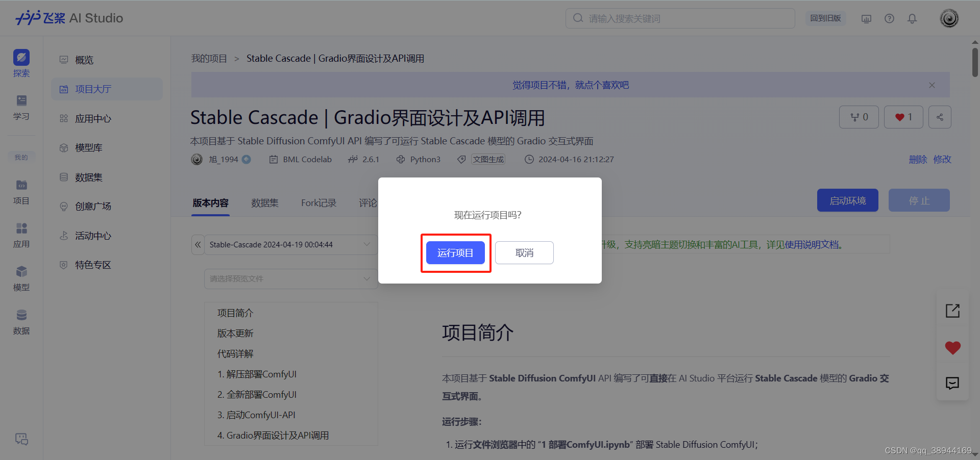Select 项目大厅 in the side menu
Image resolution: width=980 pixels, height=460 pixels.
(107, 89)
